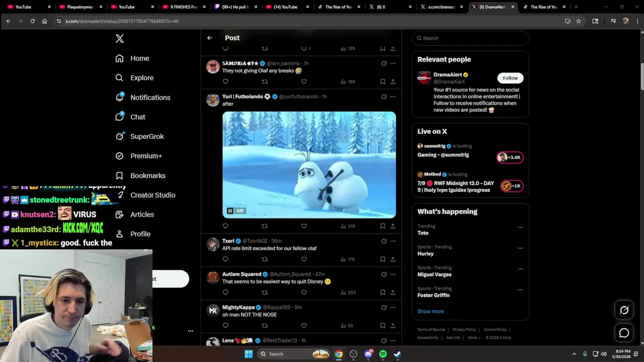Open more options on MightyKappa's post

pos(393,308)
